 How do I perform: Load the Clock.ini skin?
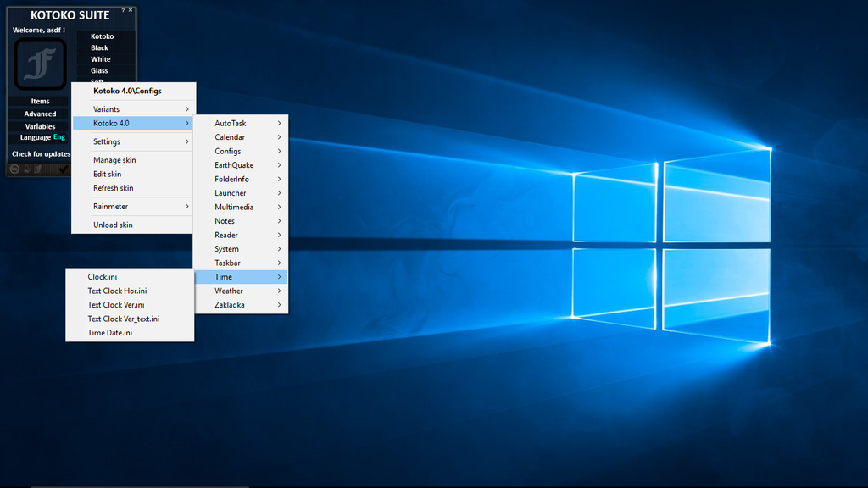(x=130, y=277)
